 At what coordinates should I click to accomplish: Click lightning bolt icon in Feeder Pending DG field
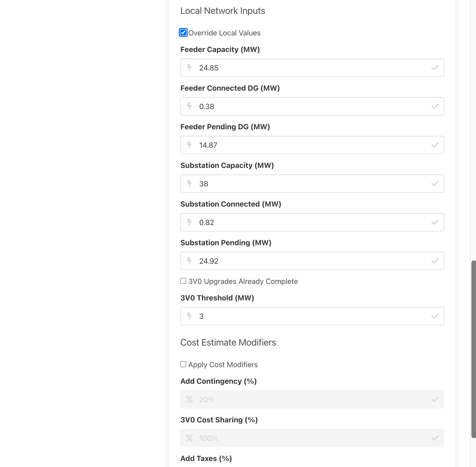point(189,145)
